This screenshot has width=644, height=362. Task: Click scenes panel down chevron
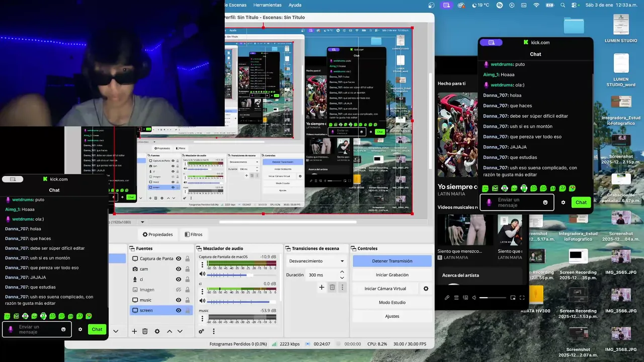tap(115, 331)
